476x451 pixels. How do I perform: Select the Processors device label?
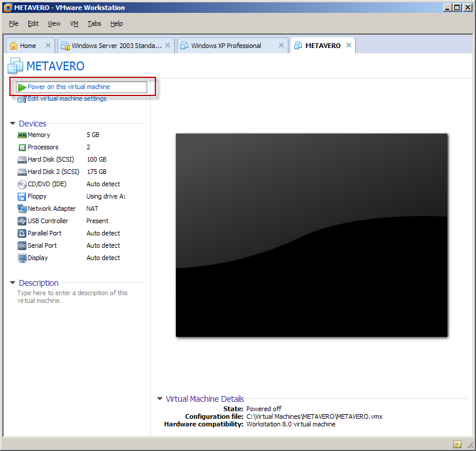click(43, 147)
